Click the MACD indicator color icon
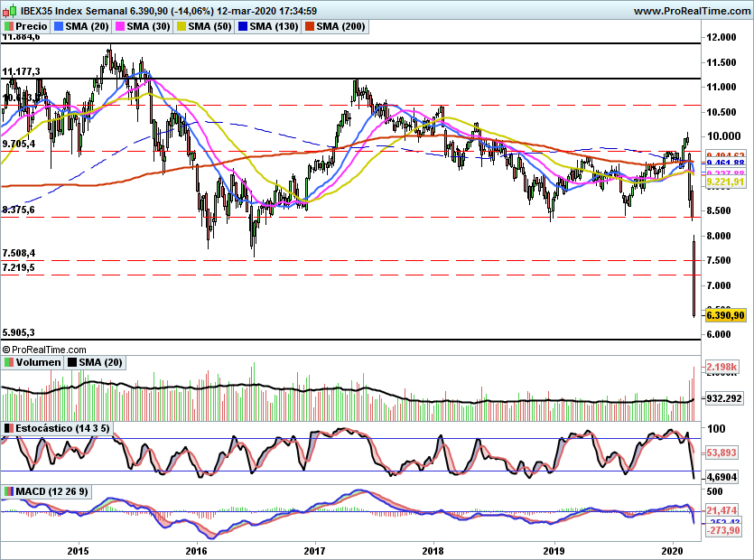Screen dimensions: 754x560 click(x=8, y=491)
